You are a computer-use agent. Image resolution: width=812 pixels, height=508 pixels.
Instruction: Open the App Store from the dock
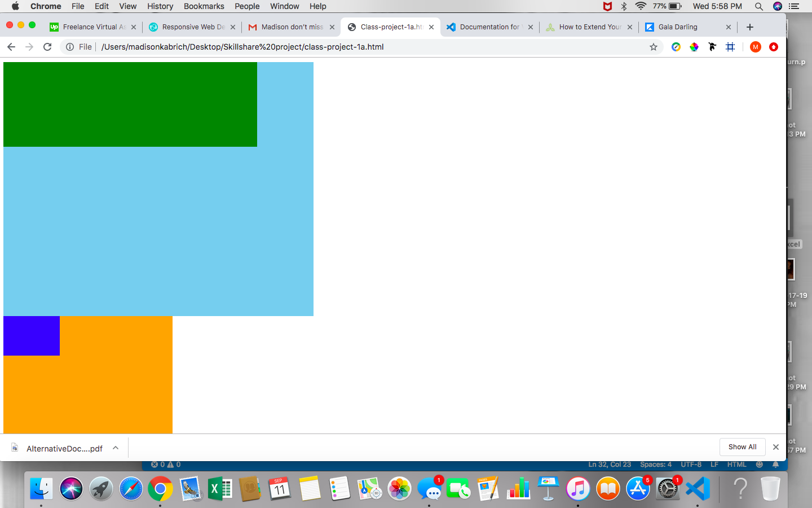pos(638,489)
